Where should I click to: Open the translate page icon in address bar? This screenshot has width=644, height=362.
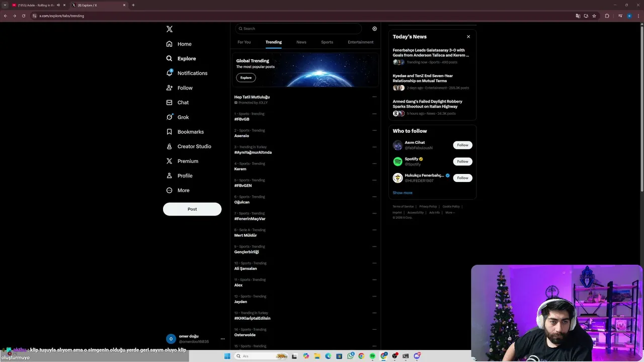point(578,16)
